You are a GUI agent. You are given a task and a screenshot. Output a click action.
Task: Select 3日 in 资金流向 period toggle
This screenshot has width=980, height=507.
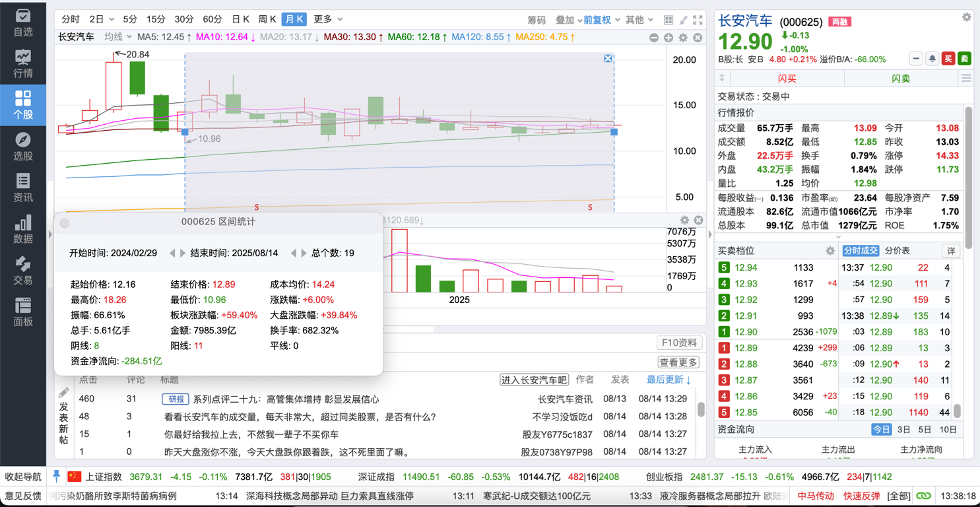coord(903,429)
